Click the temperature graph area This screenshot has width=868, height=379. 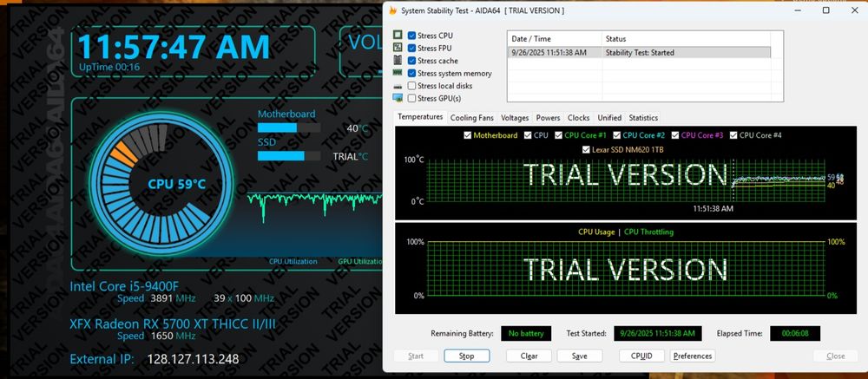point(626,181)
